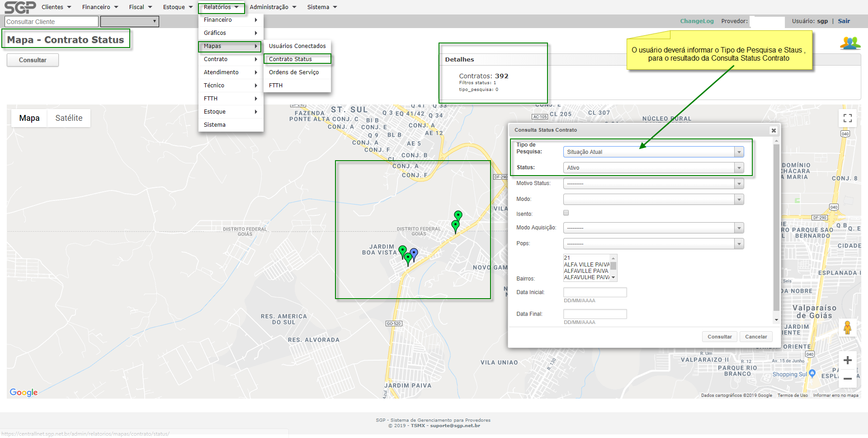Check the Isento checkbox
Viewport: 868px width, 438px height.
coord(566,213)
